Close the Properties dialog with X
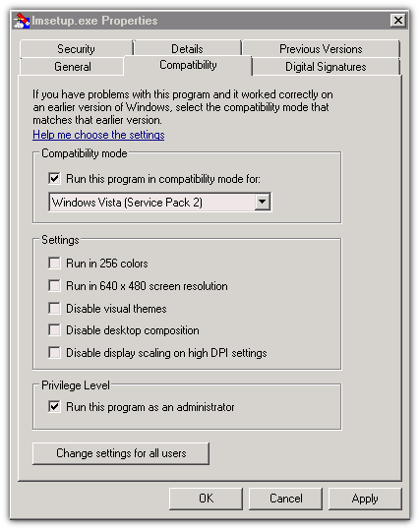This screenshot has height=530, width=420. point(398,21)
